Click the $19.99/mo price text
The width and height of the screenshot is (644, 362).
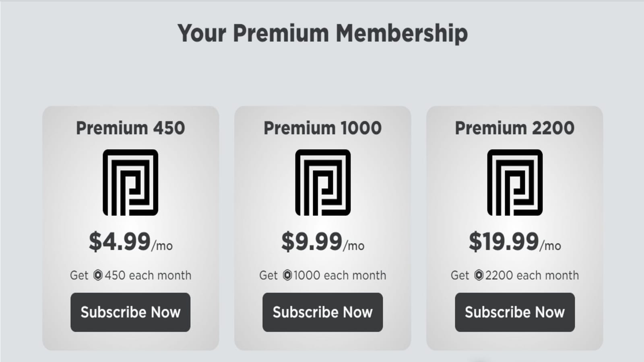[x=515, y=242]
